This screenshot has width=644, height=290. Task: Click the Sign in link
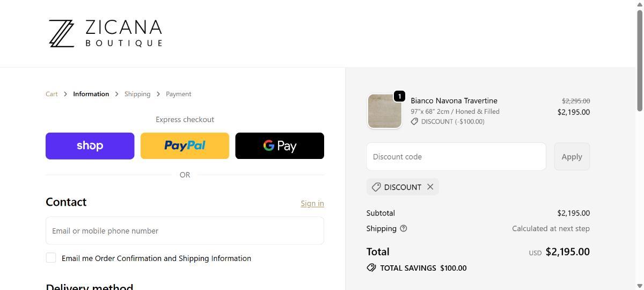[312, 203]
